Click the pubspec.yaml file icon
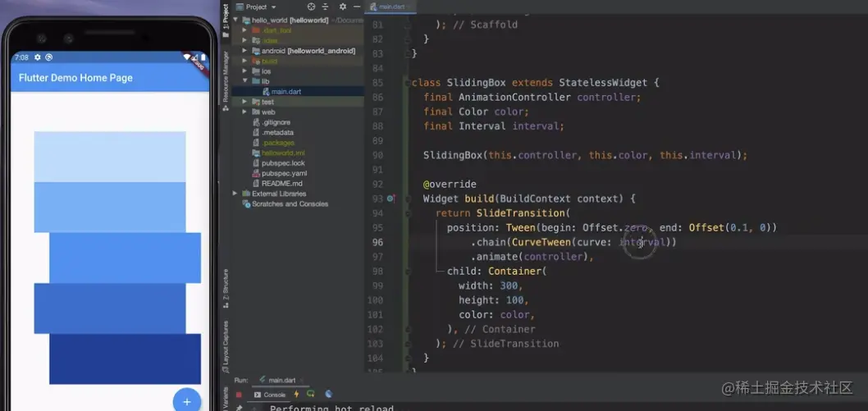The height and width of the screenshot is (411, 868). pos(256,173)
